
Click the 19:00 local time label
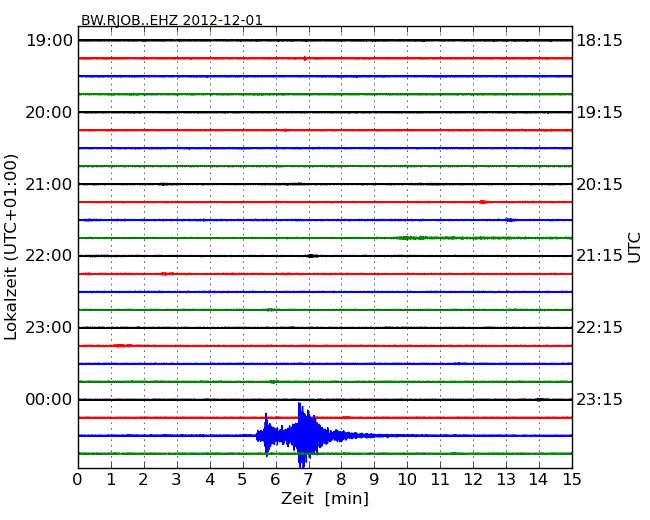(x=49, y=41)
